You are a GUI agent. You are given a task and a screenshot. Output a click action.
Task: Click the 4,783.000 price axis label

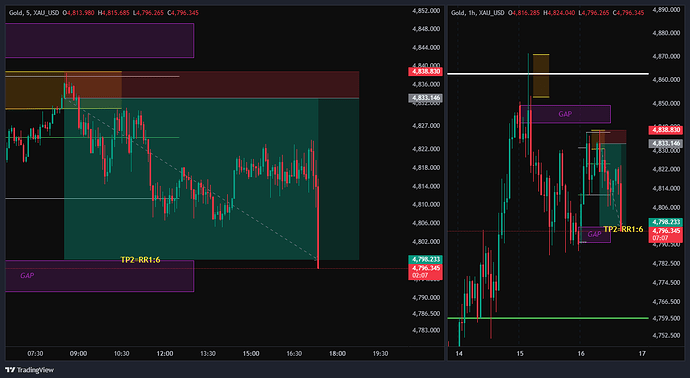[426, 330]
